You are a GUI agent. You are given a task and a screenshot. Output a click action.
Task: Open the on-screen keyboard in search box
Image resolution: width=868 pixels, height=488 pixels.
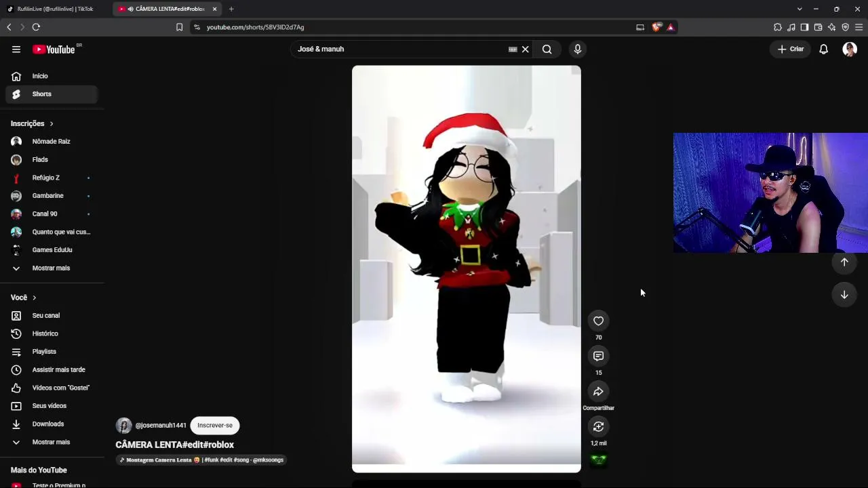513,49
